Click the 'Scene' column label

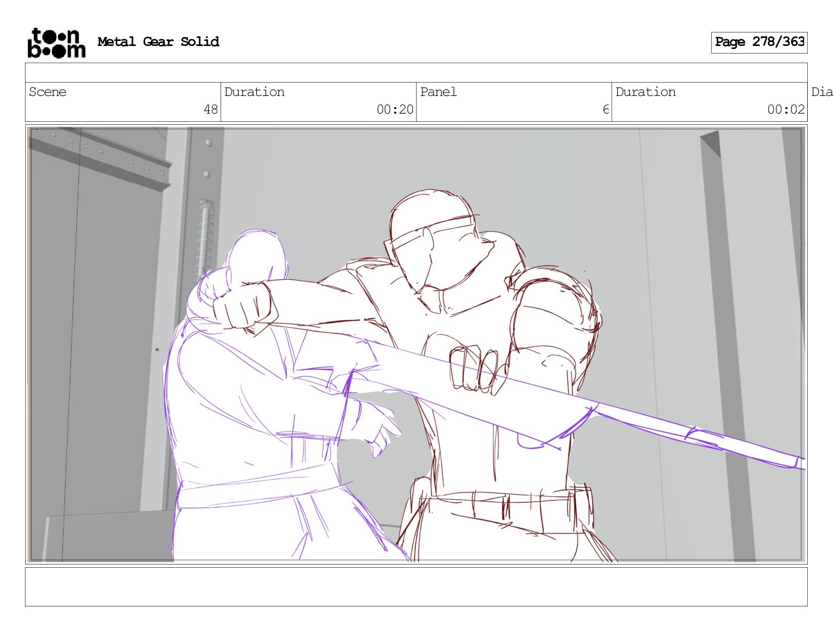48,92
